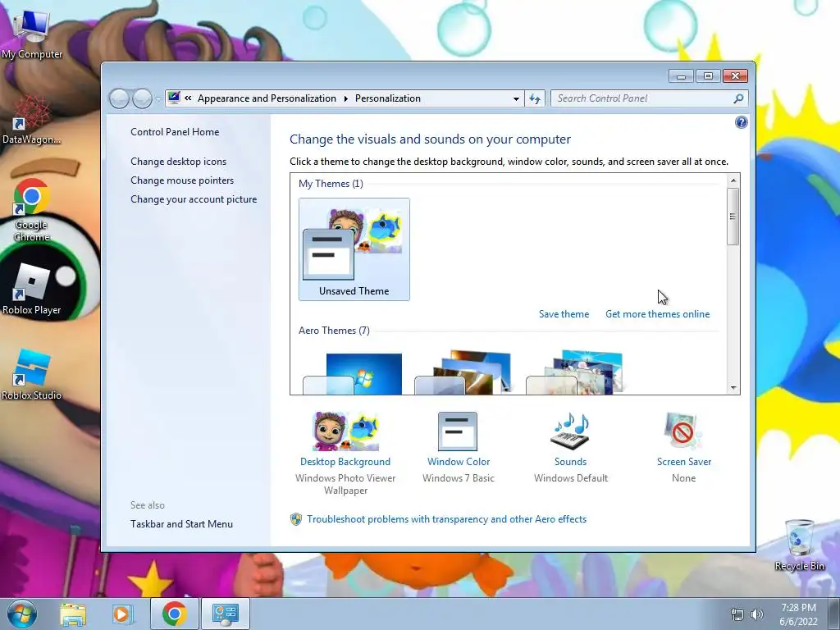Open Control Panel Home
The image size is (840, 630).
175,132
